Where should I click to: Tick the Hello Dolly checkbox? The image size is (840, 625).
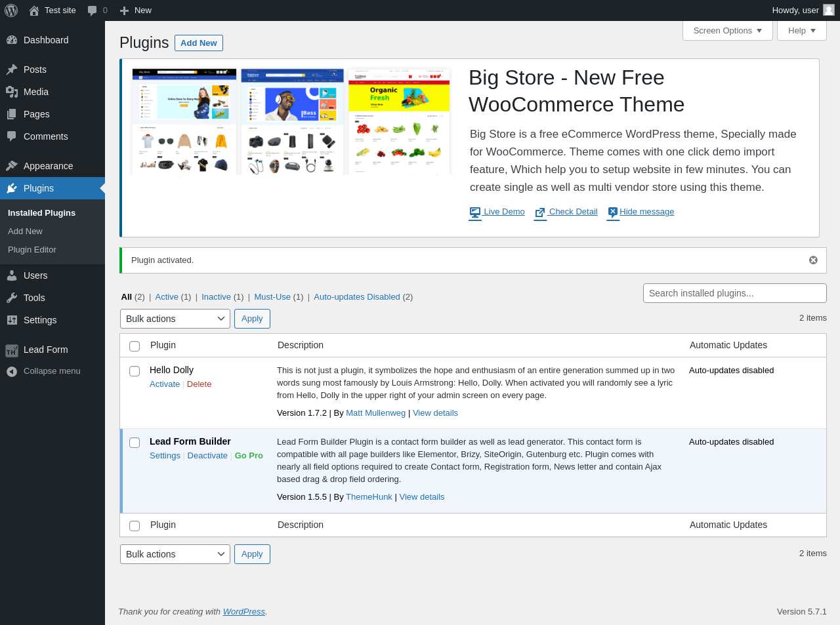click(135, 371)
